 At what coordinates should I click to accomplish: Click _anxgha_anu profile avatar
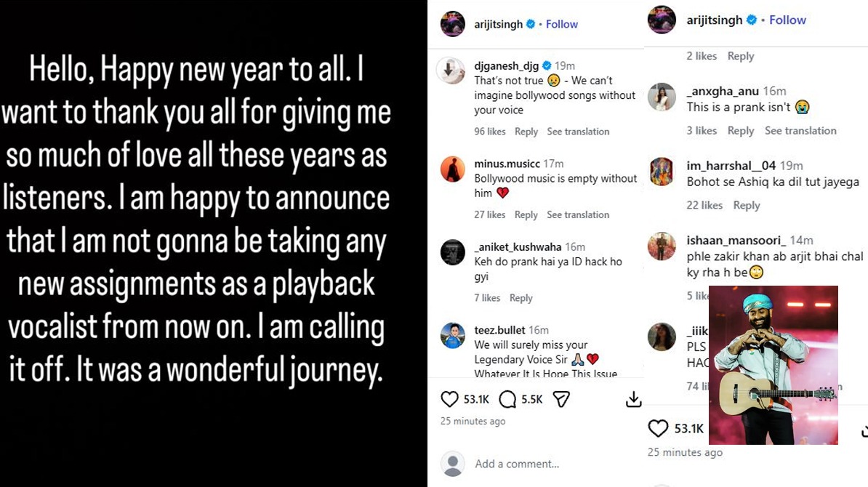(x=662, y=97)
